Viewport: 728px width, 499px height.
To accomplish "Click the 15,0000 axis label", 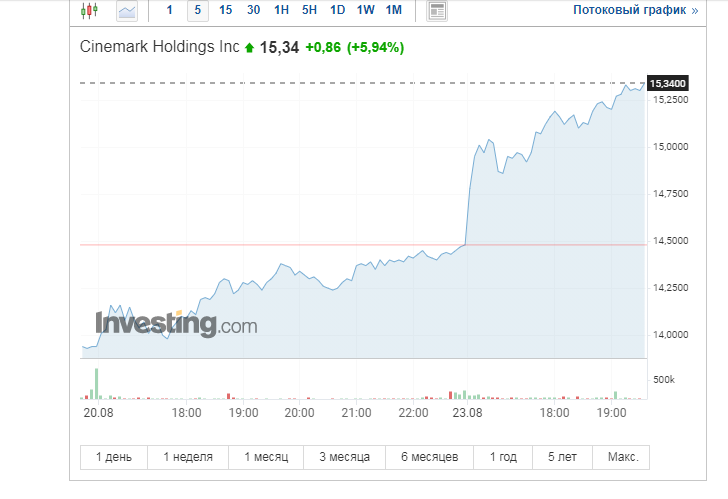I will click(x=670, y=147).
